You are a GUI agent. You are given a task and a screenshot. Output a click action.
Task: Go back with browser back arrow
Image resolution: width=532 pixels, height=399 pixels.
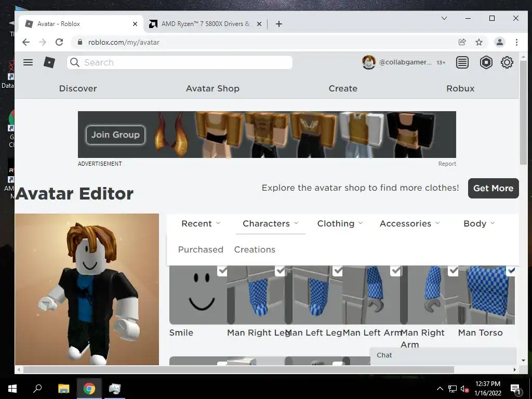coord(26,42)
